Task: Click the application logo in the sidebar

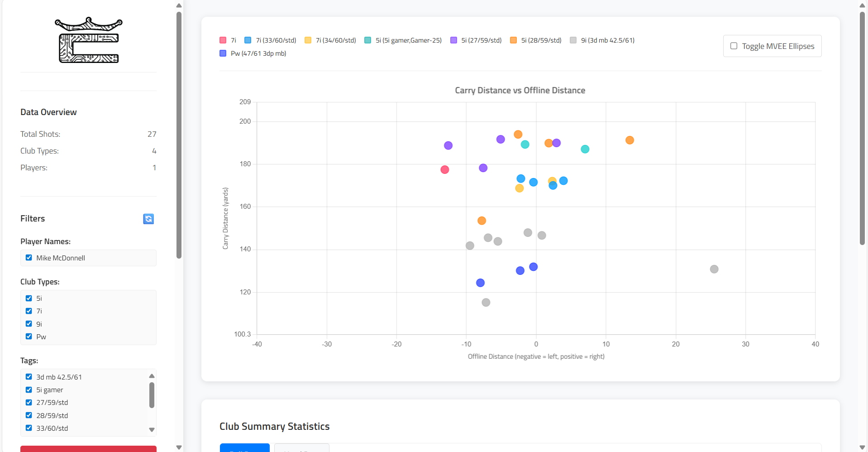Action: click(88, 40)
